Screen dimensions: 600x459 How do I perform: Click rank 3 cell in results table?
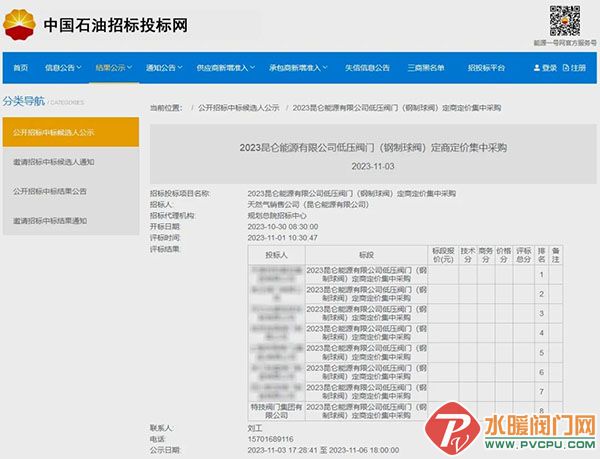(541, 314)
